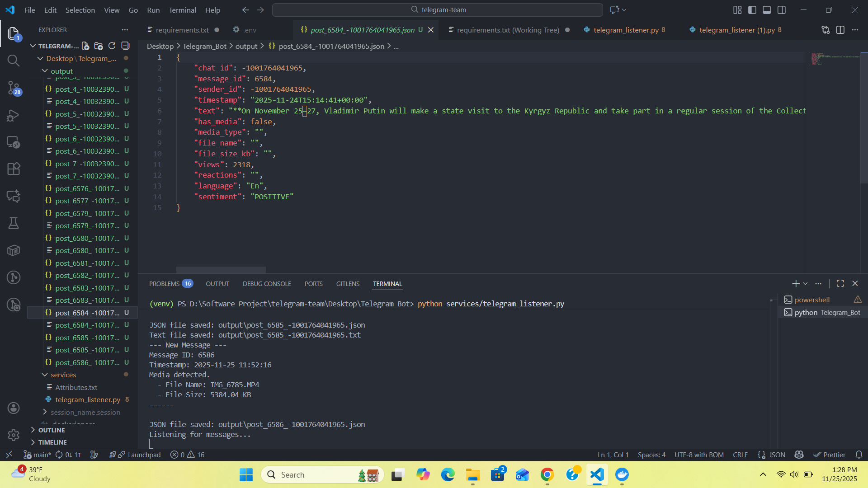868x488 pixels.
Task: Open the Explorer view in activity bar
Action: coord(14,33)
